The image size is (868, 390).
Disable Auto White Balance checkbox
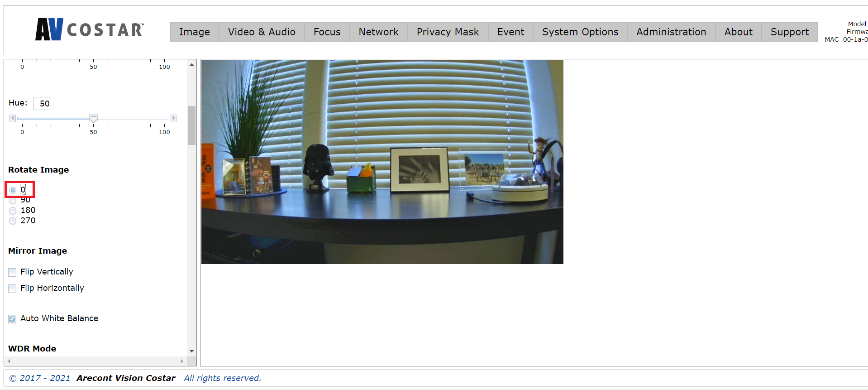coord(12,319)
